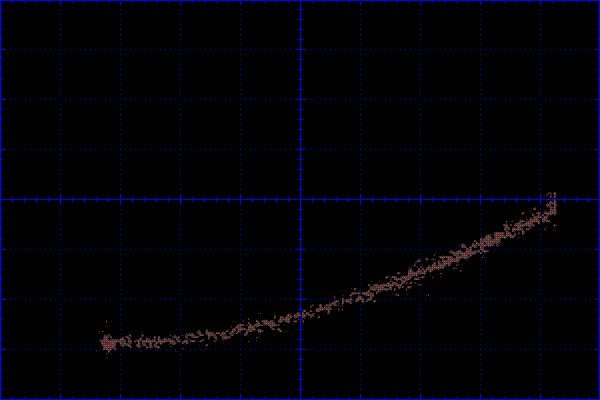Click first major division left of center on horizontal axis

241,199
